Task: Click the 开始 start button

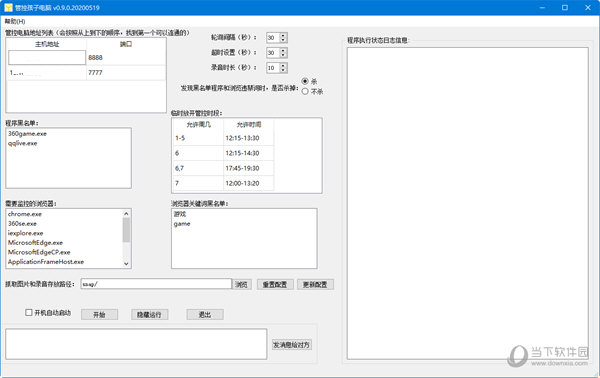Action: point(99,315)
